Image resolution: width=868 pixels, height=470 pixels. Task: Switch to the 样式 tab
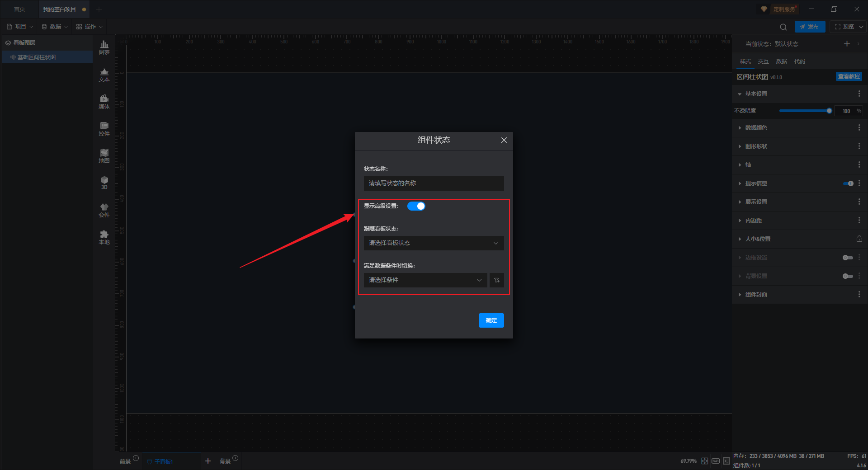(745, 61)
